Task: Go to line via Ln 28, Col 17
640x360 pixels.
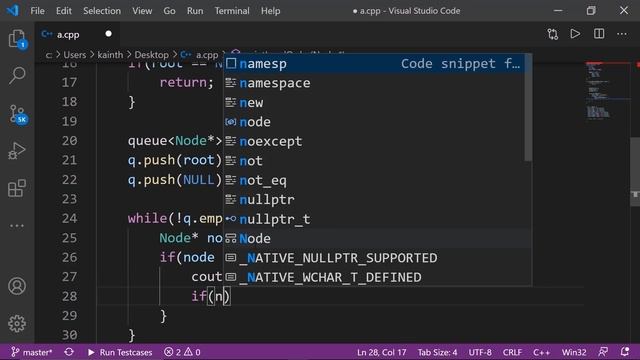Action: point(382,352)
